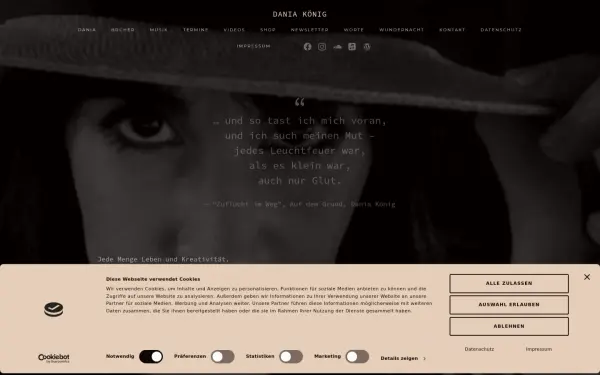This screenshot has height=375, width=600.
Task: Expand Details zeigen in cookie banner
Action: coord(403,359)
